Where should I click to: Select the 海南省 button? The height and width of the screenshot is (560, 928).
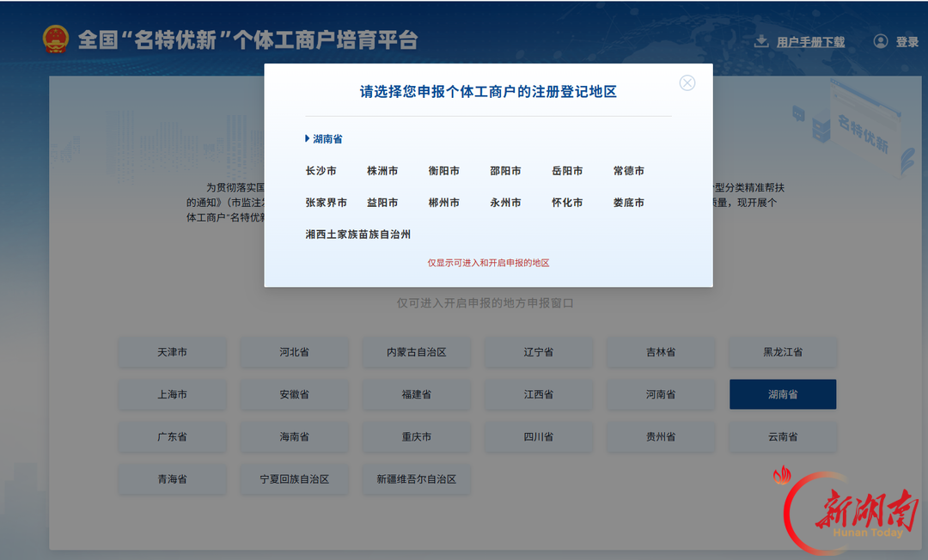(294, 437)
